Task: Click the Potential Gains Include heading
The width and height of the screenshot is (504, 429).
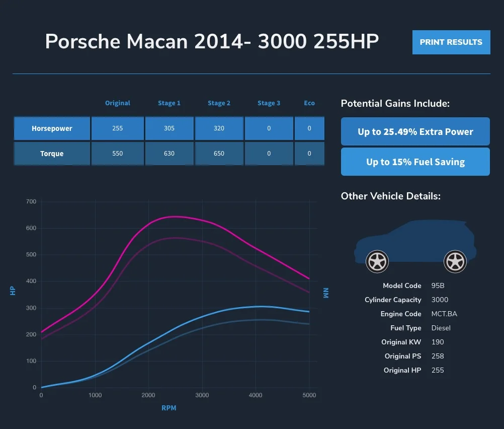Action: 395,103
